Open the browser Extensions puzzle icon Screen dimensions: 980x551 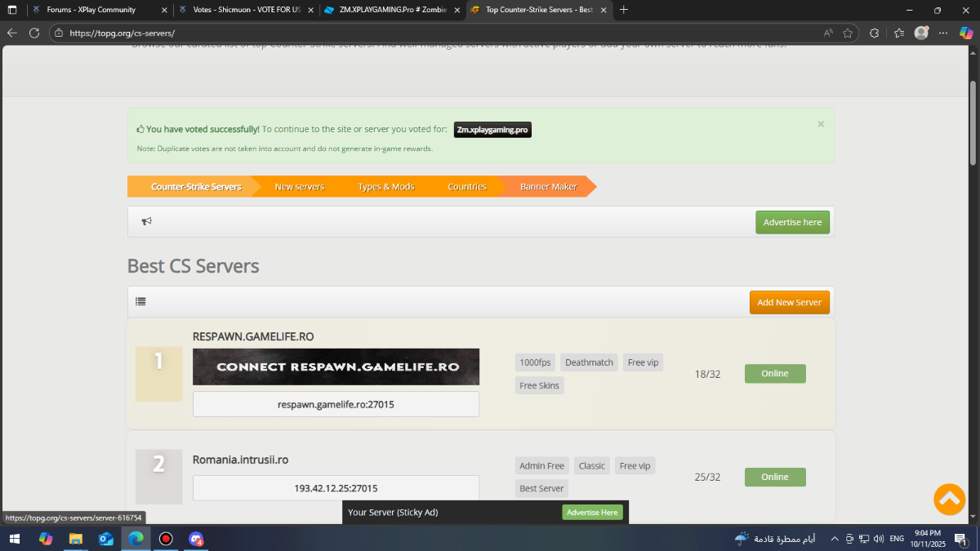coord(874,33)
